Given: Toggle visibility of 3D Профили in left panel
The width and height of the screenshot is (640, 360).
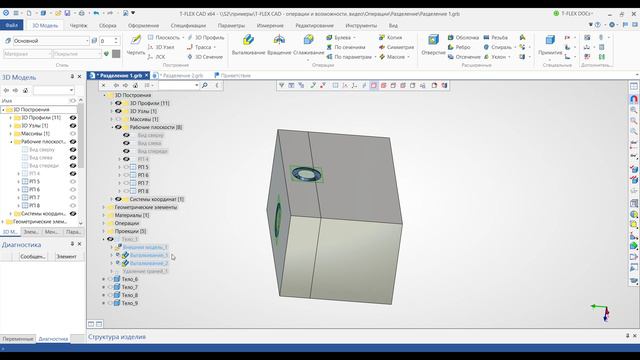Looking at the screenshot, I should (73, 118).
